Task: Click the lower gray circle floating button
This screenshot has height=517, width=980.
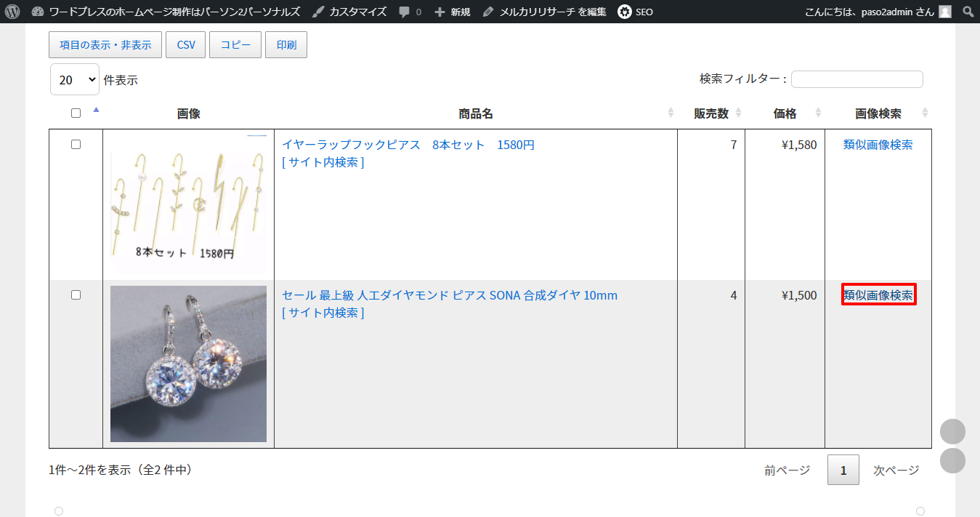Action: click(952, 460)
